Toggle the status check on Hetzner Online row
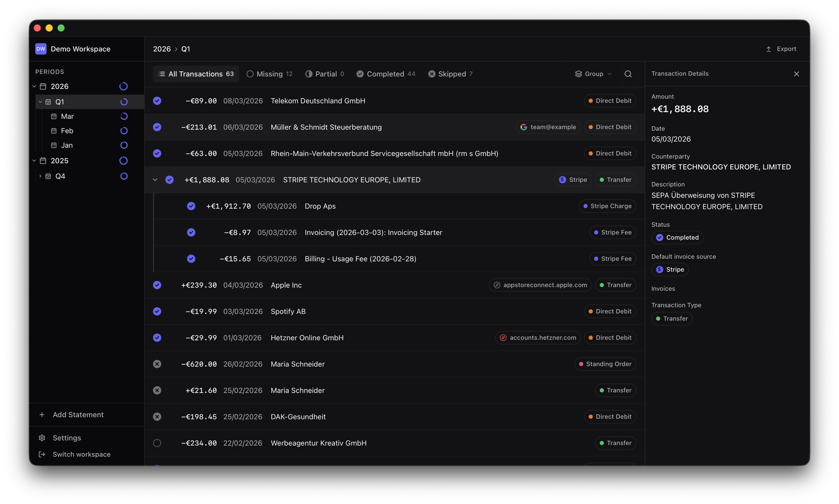 [x=157, y=338]
